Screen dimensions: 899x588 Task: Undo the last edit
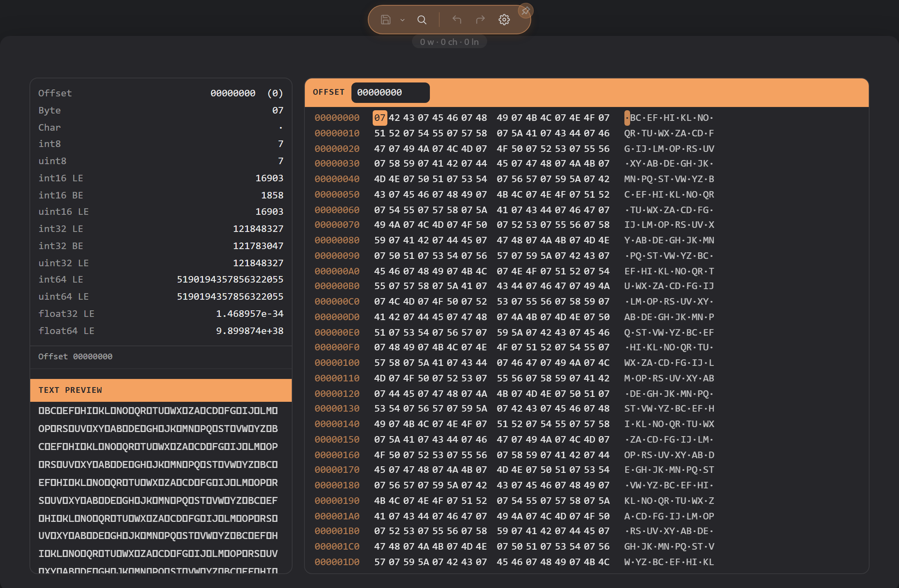click(457, 20)
